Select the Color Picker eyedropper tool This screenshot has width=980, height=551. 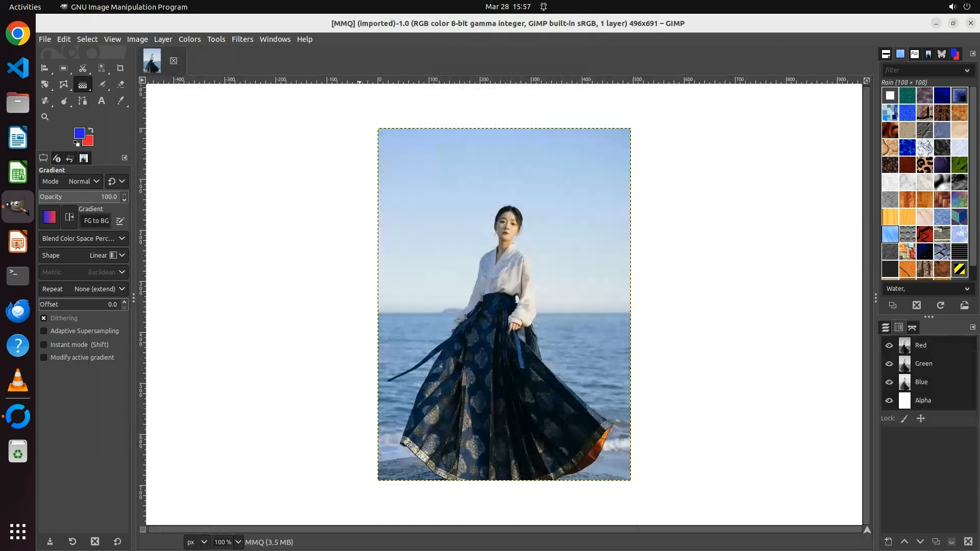120,101
